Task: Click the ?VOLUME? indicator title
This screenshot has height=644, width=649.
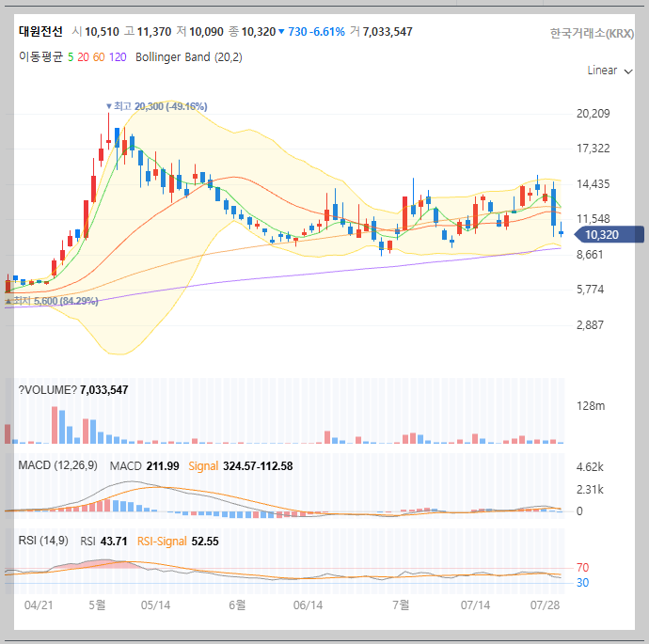Action: point(48,389)
